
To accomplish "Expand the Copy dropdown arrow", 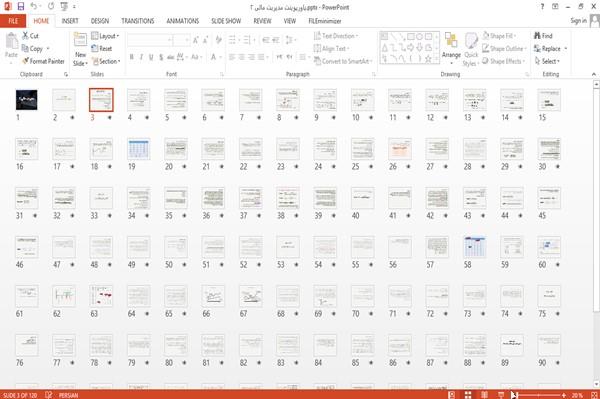I will [48, 49].
